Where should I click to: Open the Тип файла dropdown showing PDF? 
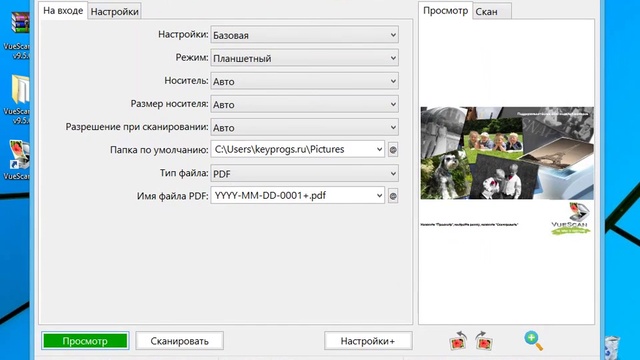pyautogui.click(x=304, y=173)
